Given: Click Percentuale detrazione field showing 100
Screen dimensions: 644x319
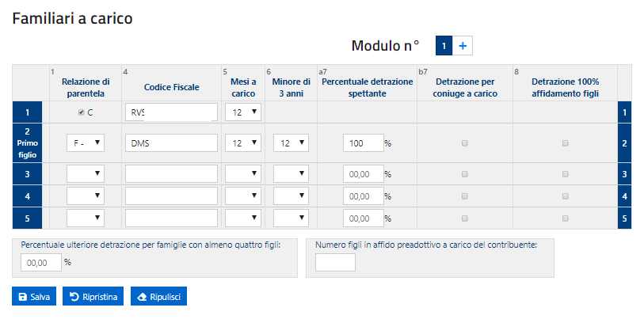Looking at the screenshot, I should [363, 143].
